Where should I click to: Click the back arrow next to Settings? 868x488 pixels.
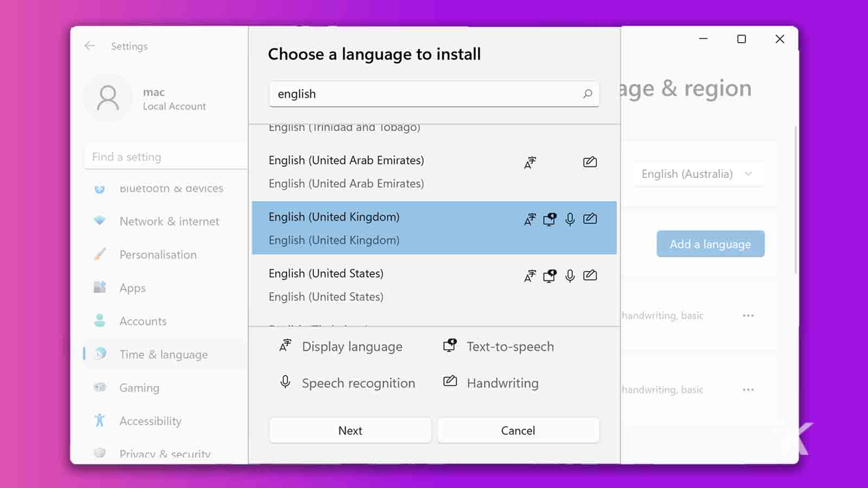click(90, 46)
